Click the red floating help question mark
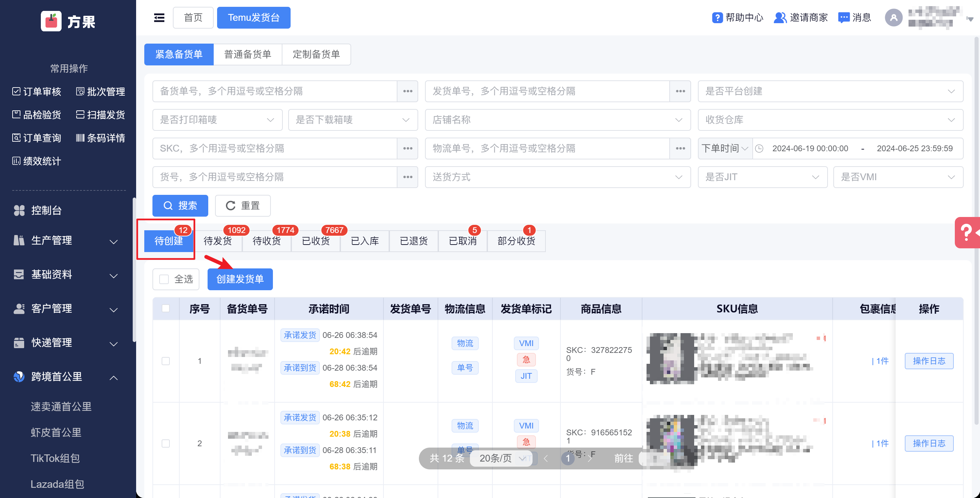The width and height of the screenshot is (980, 498). coord(967,232)
